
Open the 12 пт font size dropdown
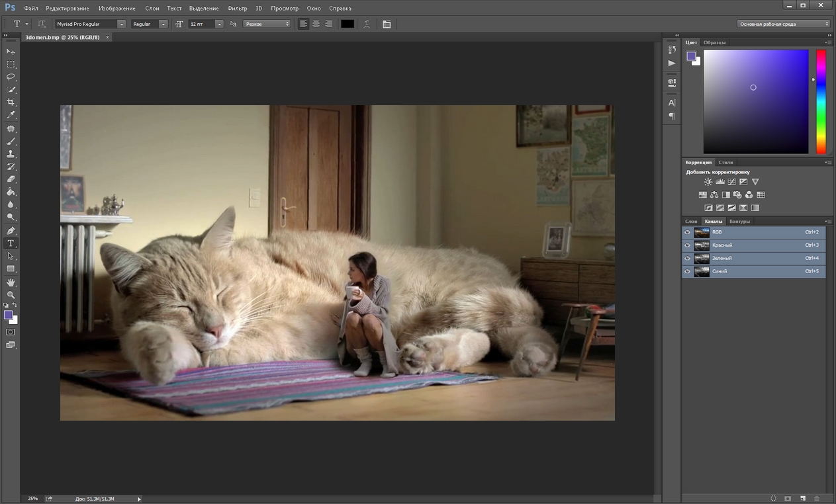[x=219, y=24]
